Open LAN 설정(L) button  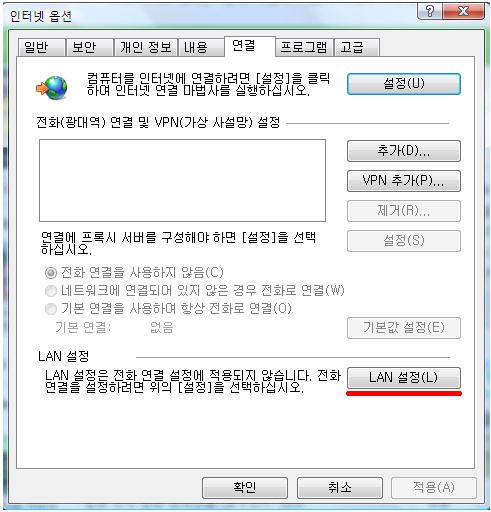(x=404, y=378)
